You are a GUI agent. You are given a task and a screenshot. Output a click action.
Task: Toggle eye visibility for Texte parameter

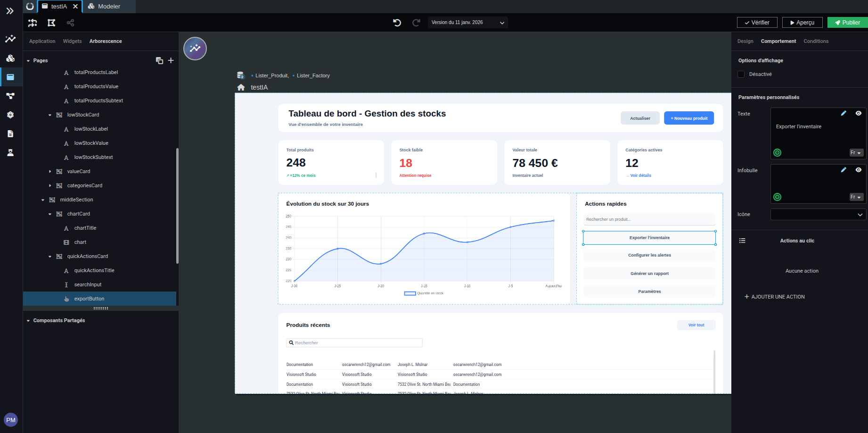coord(859,113)
